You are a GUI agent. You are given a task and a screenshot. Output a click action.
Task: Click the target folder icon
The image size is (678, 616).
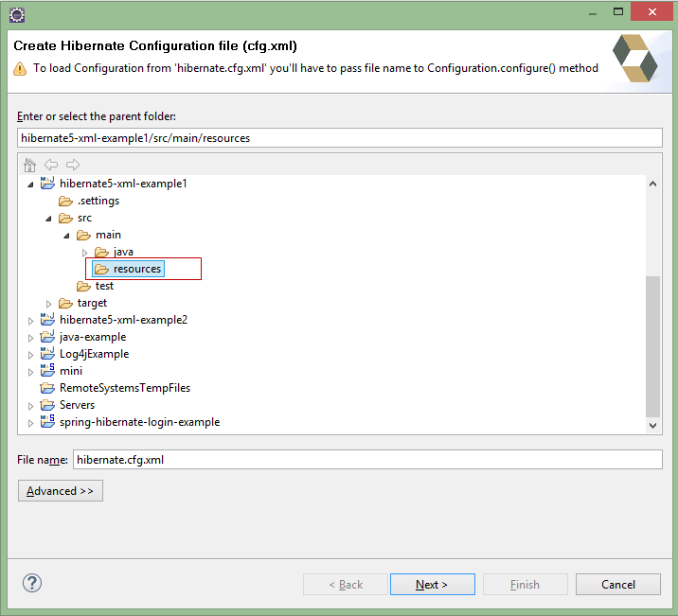(65, 303)
